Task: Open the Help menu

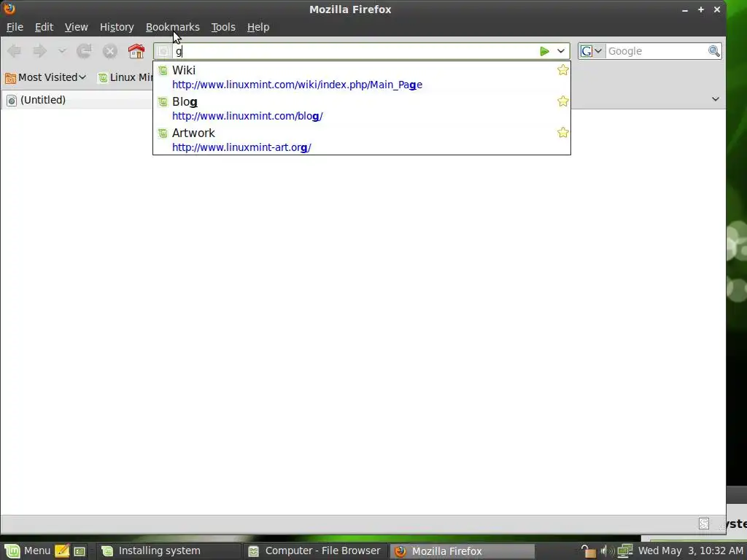Action: tap(258, 27)
